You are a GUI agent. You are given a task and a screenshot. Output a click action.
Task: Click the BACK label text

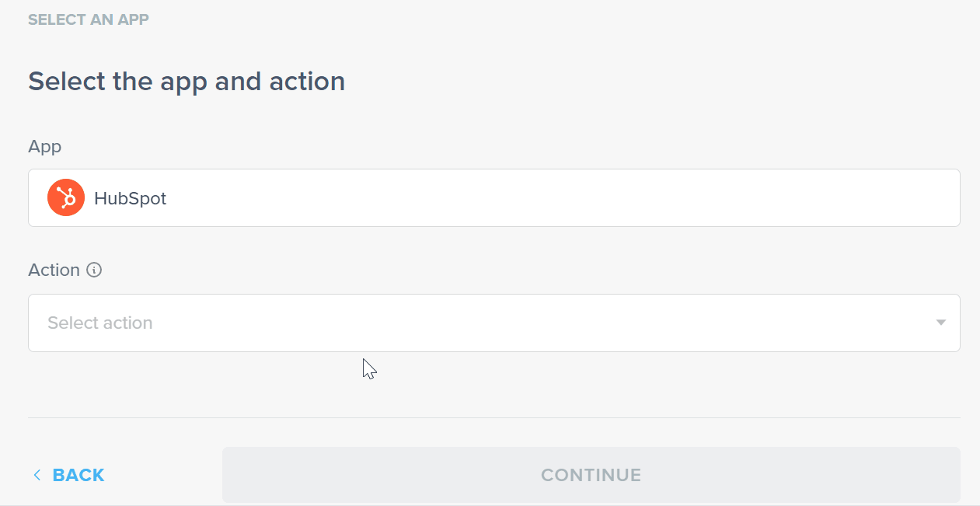point(78,475)
